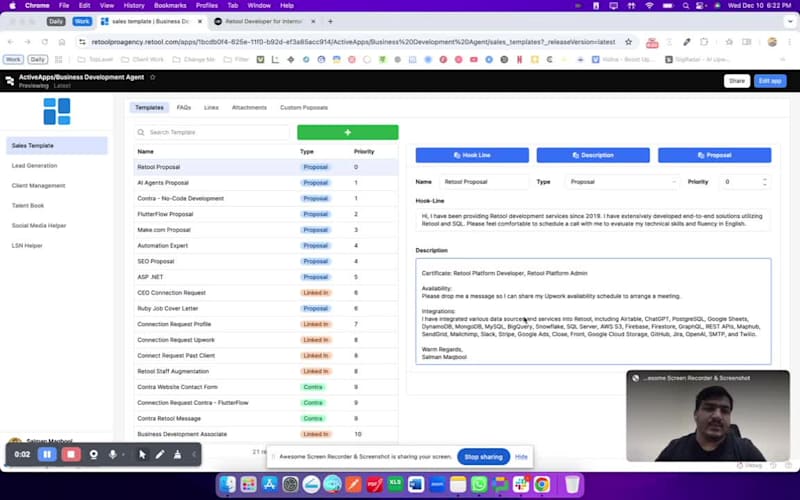Select Make.com Proposal row
The height and width of the screenshot is (500, 800).
(265, 230)
